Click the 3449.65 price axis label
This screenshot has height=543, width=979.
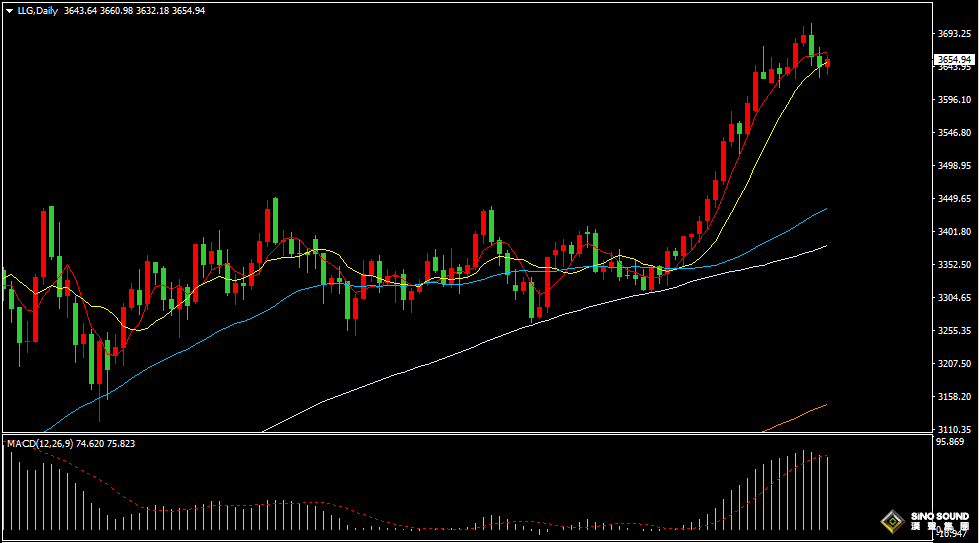coord(954,198)
